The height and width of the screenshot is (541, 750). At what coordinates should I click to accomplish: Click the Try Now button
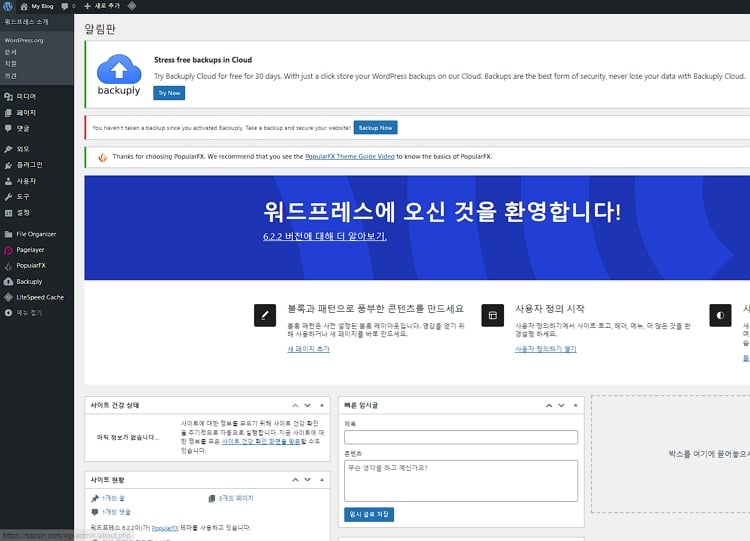(x=169, y=93)
